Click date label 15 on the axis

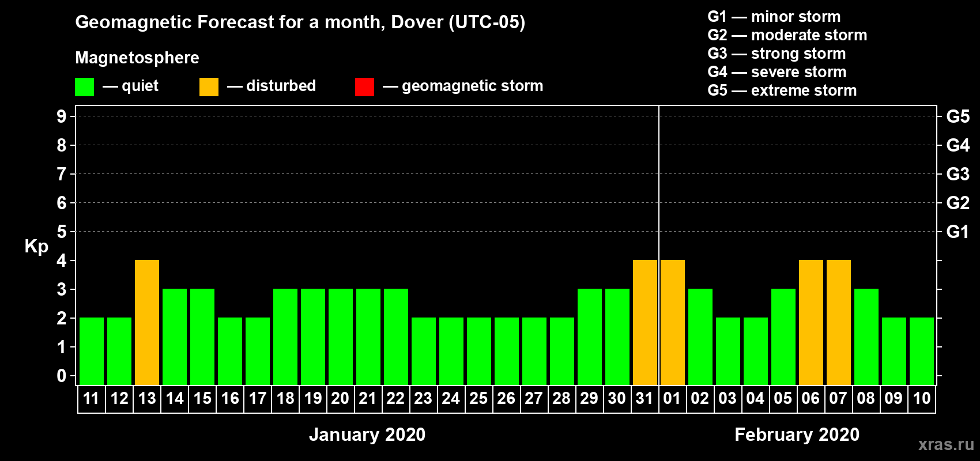(202, 399)
